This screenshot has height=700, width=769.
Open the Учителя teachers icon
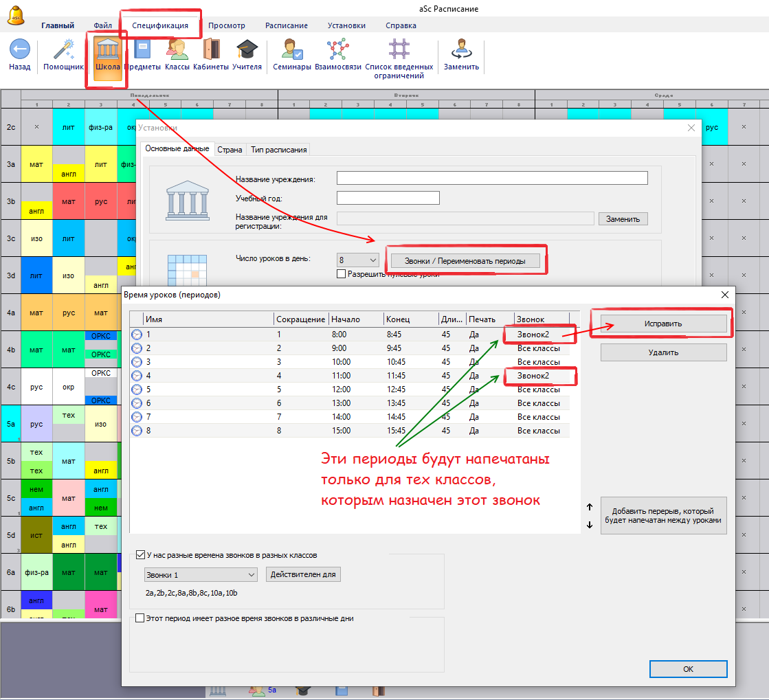click(x=247, y=50)
